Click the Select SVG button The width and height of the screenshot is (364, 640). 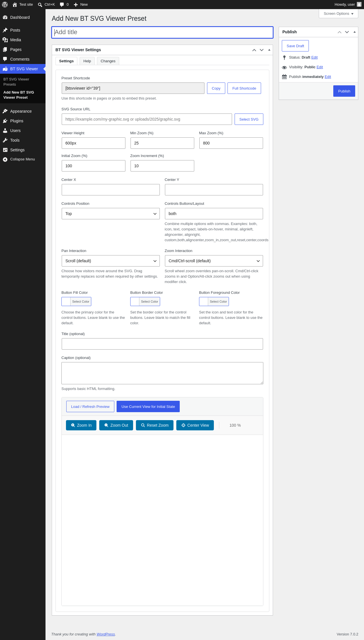pos(249,119)
